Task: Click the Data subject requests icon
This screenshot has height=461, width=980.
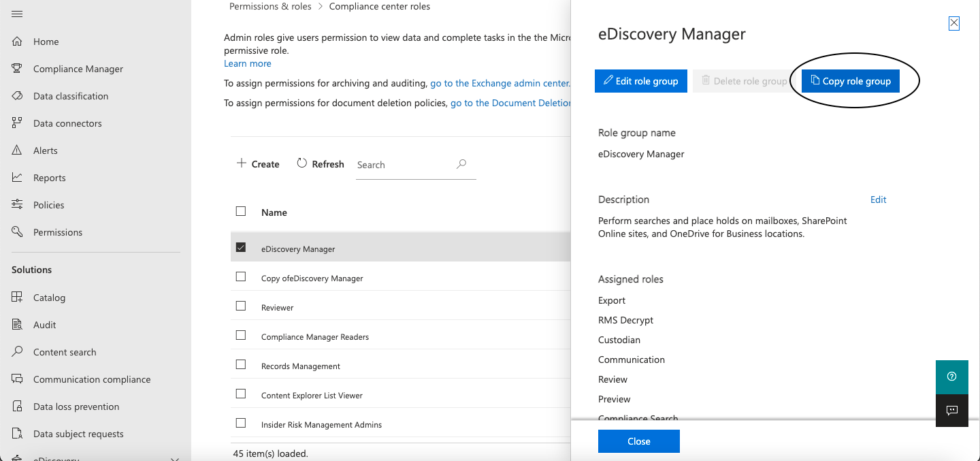Action: pos(17,434)
